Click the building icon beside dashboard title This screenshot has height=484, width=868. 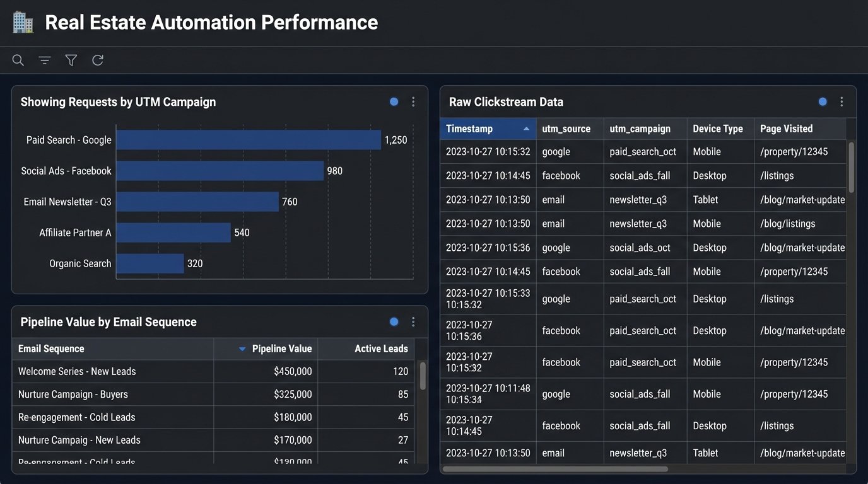click(x=23, y=23)
